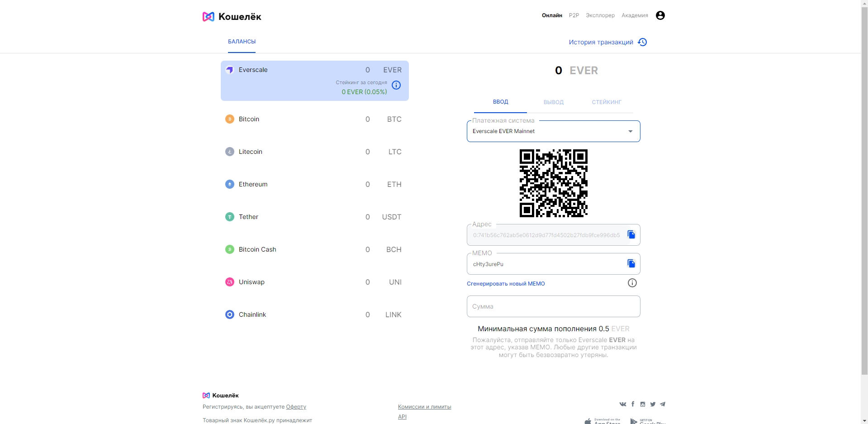
Task: Click the Bitcoin Cash coin icon
Action: (230, 249)
